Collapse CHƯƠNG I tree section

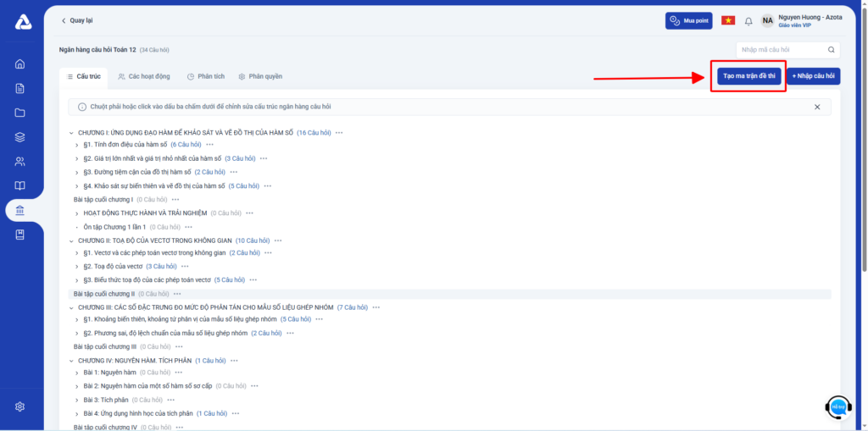[72, 133]
